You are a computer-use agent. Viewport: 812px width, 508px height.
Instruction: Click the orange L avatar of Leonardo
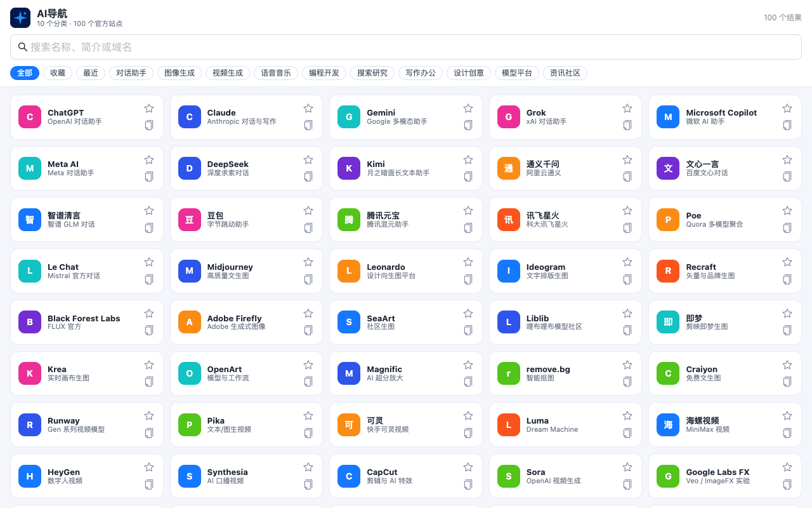[349, 271]
